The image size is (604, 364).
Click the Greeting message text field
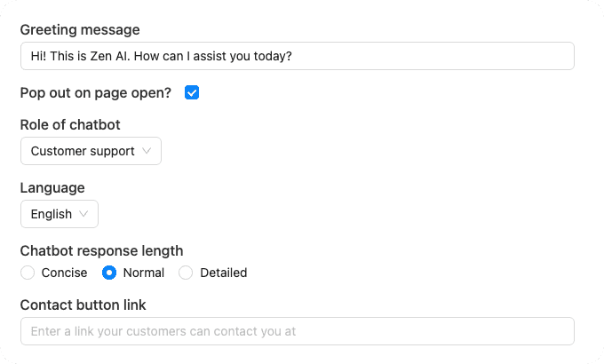tap(297, 56)
